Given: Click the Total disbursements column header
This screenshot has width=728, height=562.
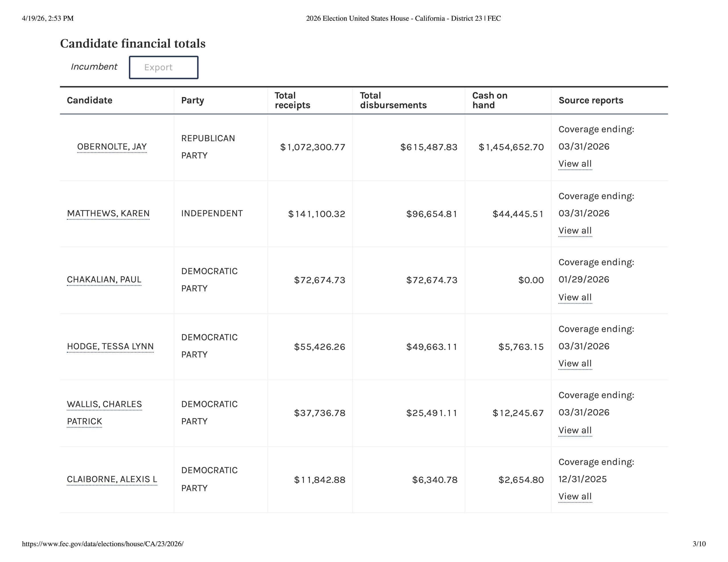Looking at the screenshot, I should click(x=393, y=100).
